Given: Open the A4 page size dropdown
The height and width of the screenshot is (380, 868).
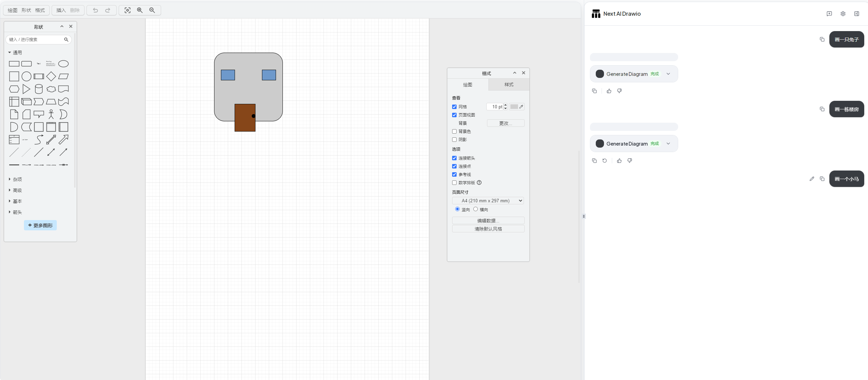Looking at the screenshot, I should tap(488, 201).
